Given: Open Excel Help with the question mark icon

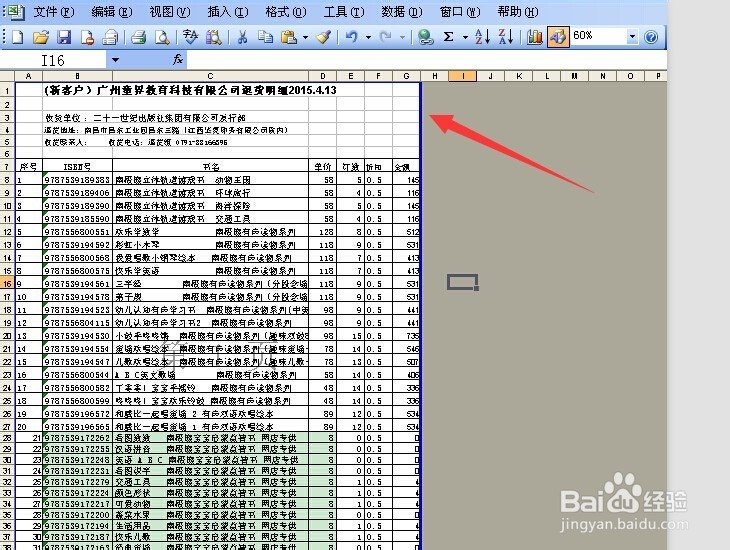Looking at the screenshot, I should point(651,37).
